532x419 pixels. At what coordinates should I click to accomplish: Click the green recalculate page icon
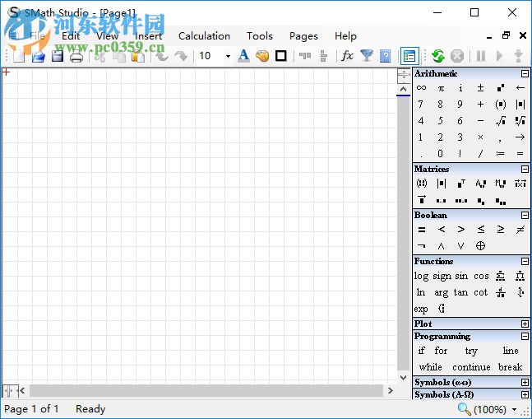(438, 56)
